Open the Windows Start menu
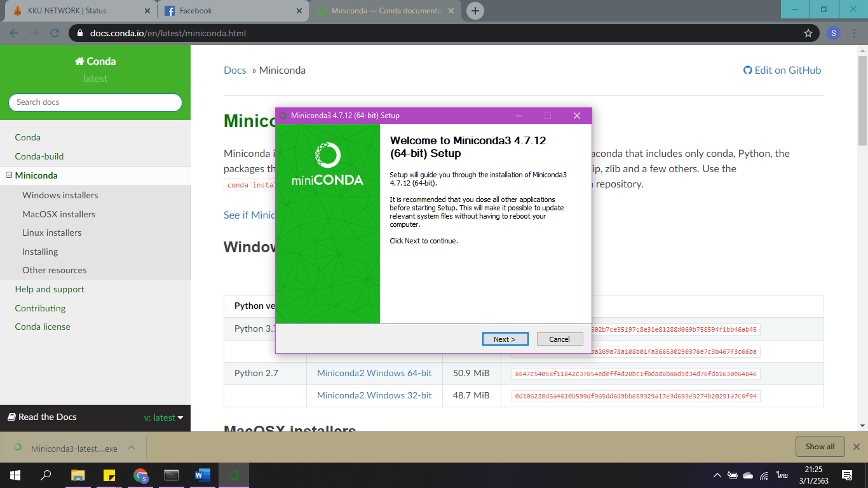Image resolution: width=868 pixels, height=488 pixels. (x=15, y=475)
